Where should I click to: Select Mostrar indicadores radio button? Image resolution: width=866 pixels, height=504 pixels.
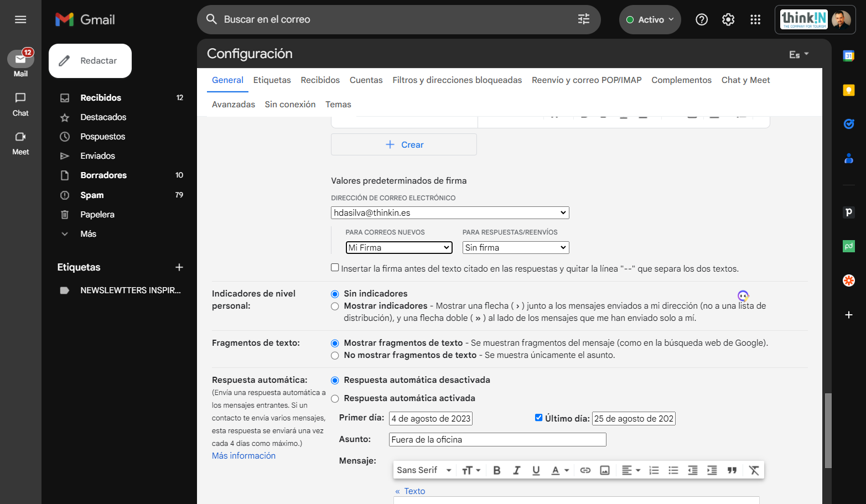[x=335, y=306]
